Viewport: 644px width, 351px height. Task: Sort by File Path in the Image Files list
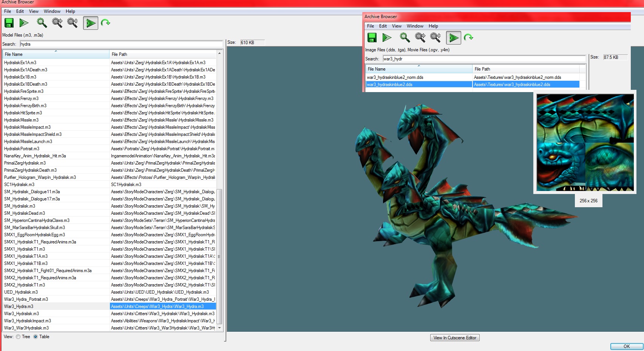tap(526, 69)
